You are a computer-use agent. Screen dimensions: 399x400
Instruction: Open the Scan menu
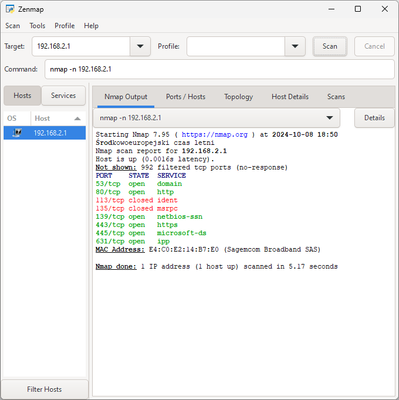[13, 26]
